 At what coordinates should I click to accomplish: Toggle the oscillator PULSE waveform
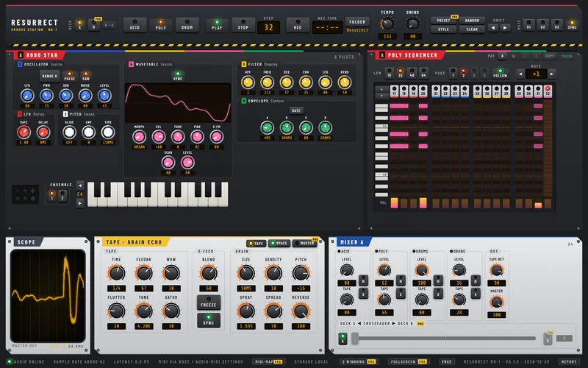click(69, 76)
